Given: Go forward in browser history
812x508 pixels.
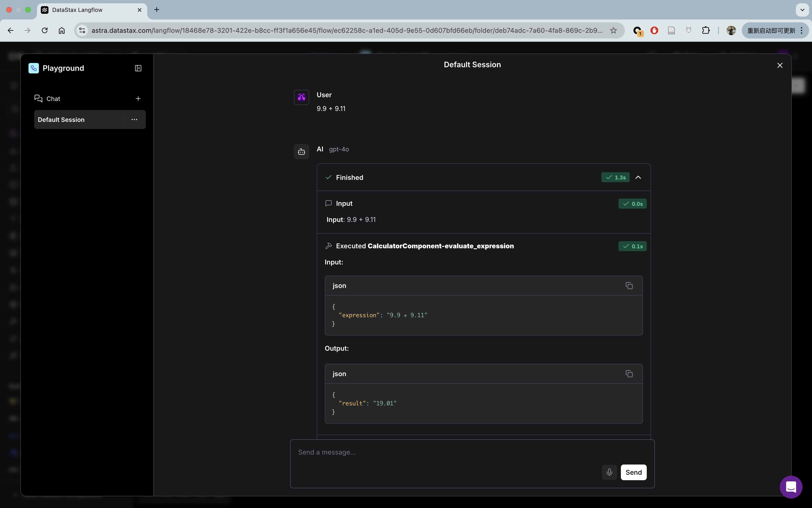Looking at the screenshot, I should click(x=28, y=31).
